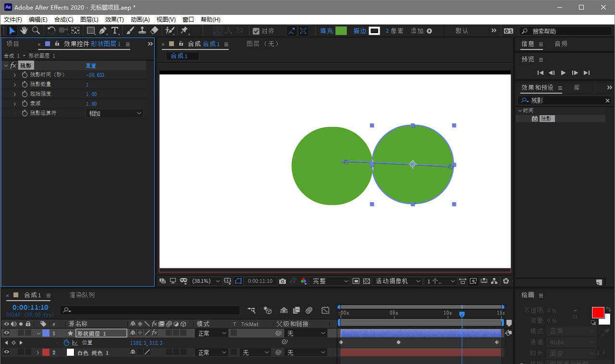Screen dimensions: 615x364
Task: Click the green 填充 fill color swatch
Action: pyautogui.click(x=341, y=31)
